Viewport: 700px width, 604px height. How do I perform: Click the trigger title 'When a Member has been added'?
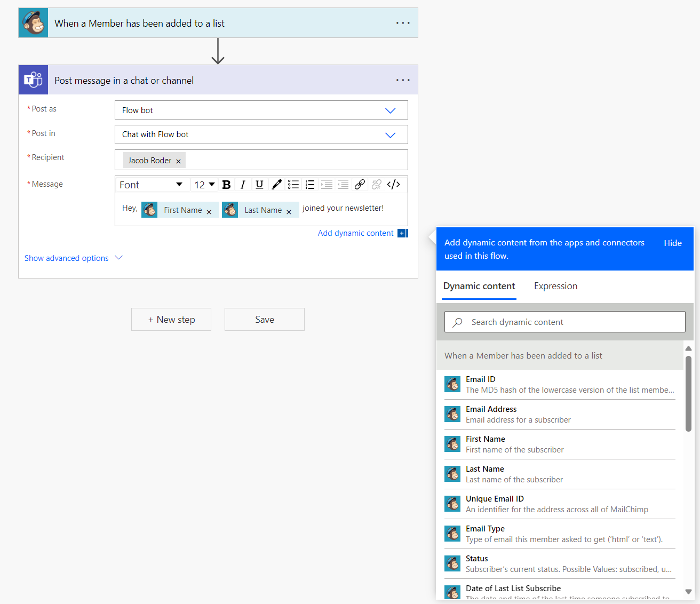[x=139, y=23]
